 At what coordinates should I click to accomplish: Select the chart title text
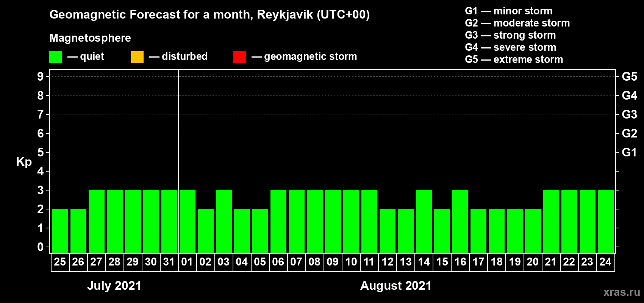point(209,15)
